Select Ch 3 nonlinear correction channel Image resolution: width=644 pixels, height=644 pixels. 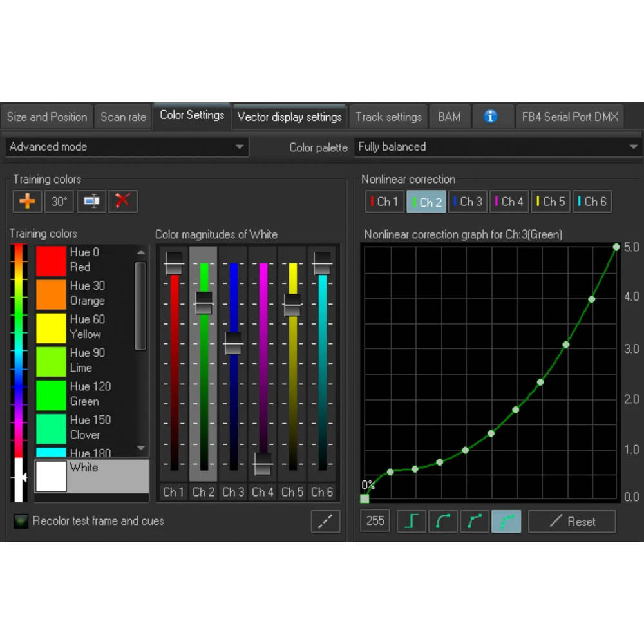tap(468, 202)
